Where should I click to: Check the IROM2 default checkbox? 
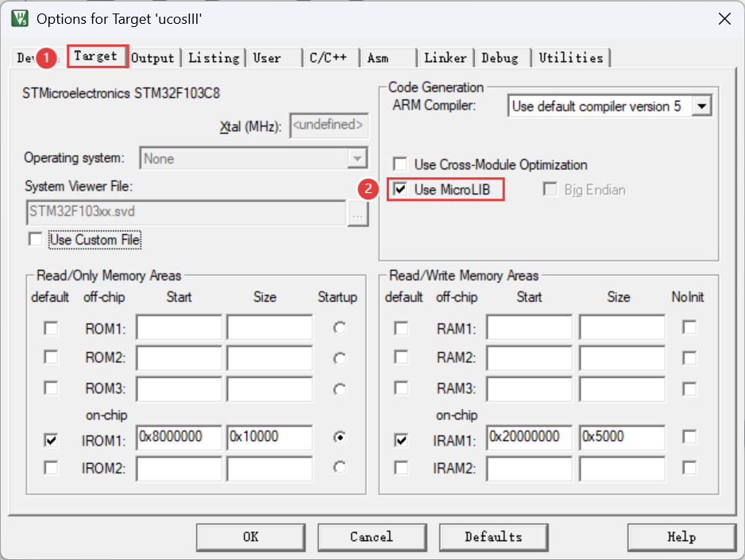pyautogui.click(x=51, y=467)
